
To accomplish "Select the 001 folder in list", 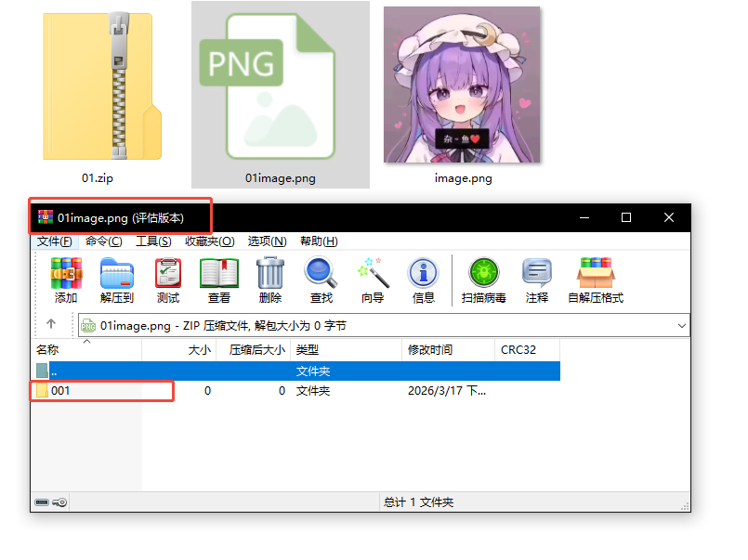I will click(60, 391).
